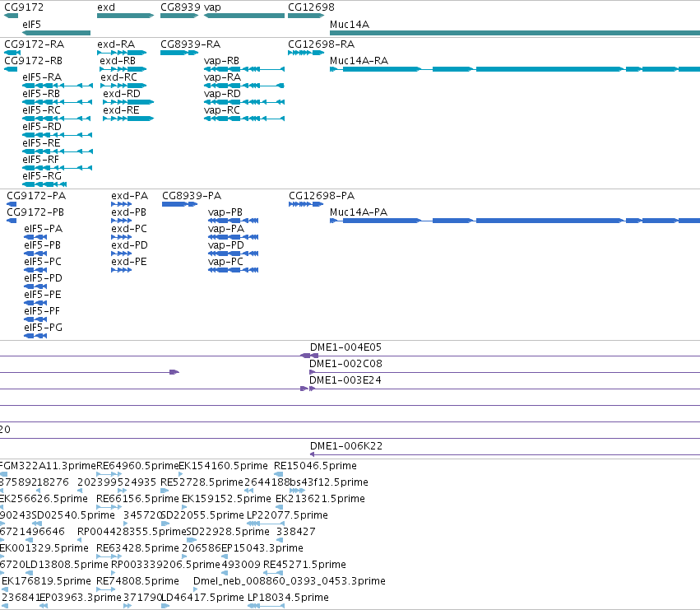Select protein CG8939-PA label
This screenshot has width=700, height=610.
(192, 196)
